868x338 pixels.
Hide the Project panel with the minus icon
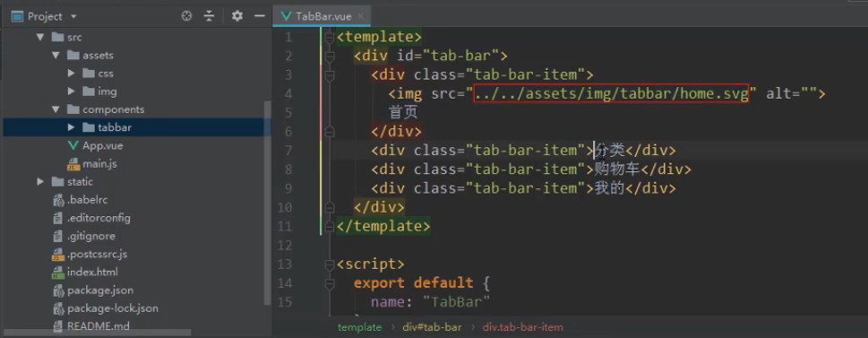[x=260, y=16]
